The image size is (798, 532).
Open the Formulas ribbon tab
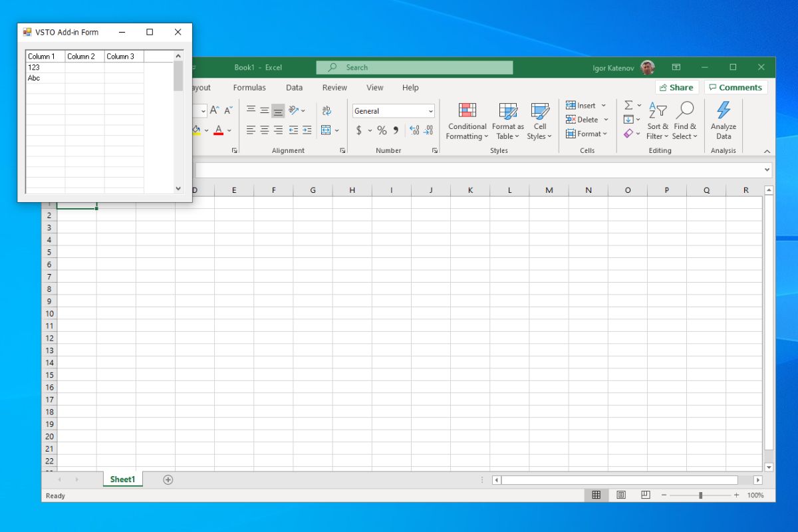249,88
